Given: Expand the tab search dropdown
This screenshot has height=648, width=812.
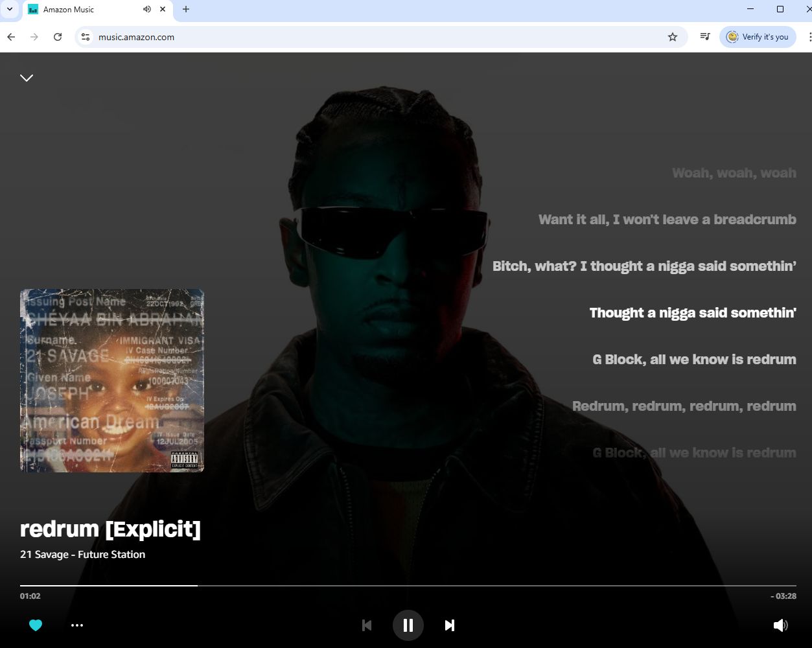Looking at the screenshot, I should (x=10, y=9).
